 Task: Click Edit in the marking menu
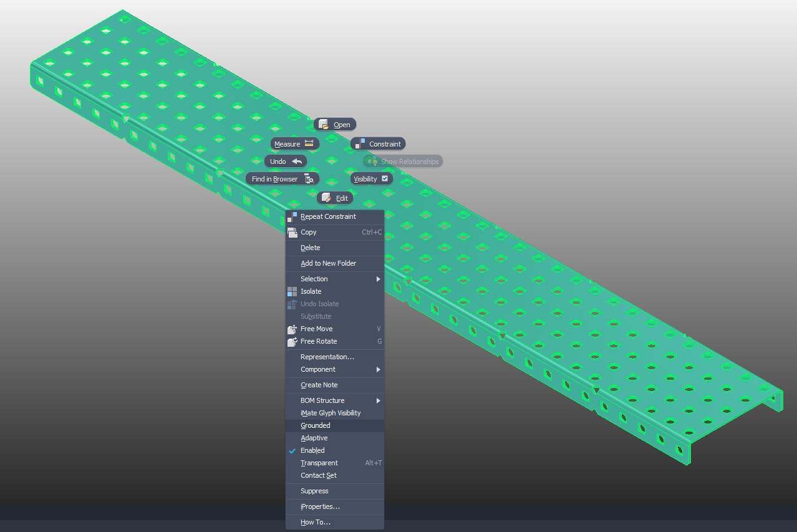[335, 198]
